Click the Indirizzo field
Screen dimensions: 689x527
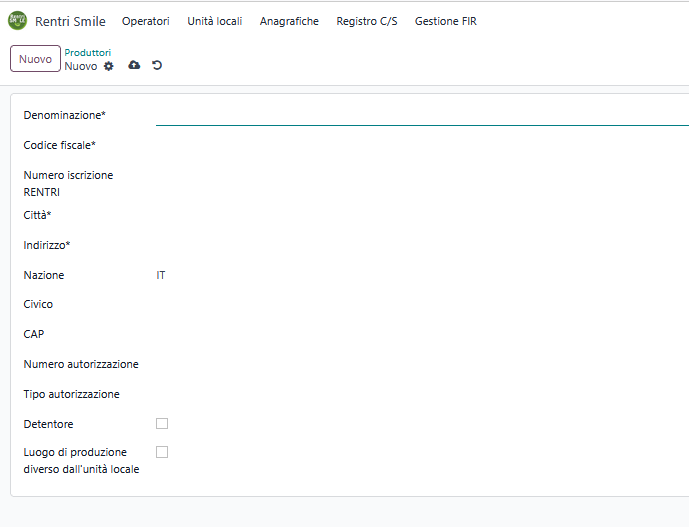(x=422, y=245)
